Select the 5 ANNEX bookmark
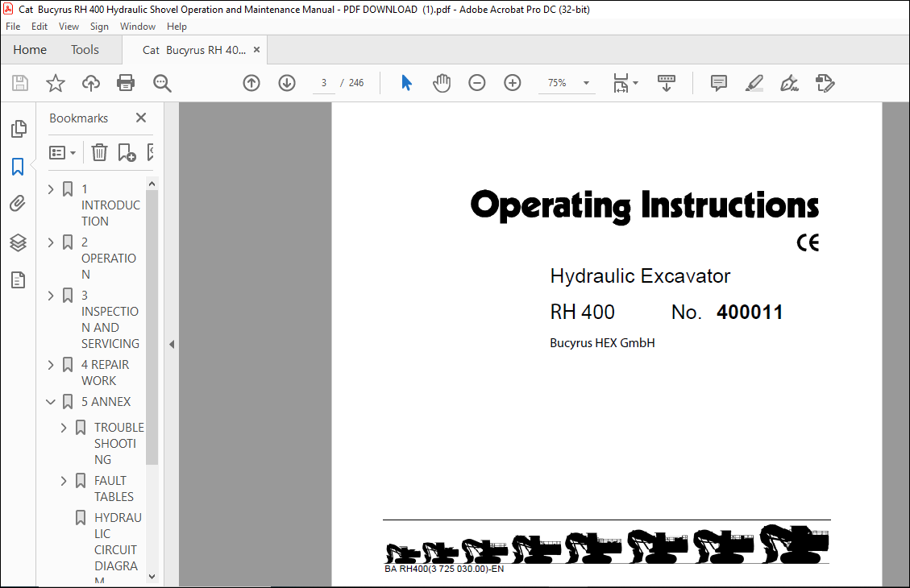 coord(106,402)
